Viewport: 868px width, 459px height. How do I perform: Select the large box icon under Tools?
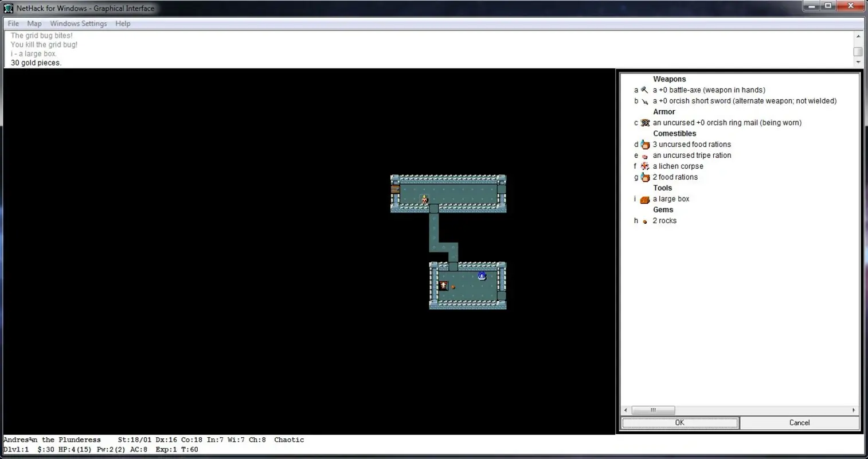click(644, 199)
